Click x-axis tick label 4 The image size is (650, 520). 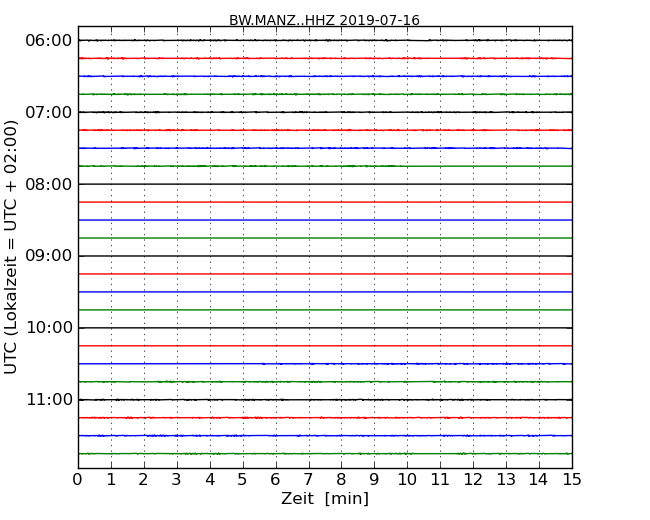210,480
